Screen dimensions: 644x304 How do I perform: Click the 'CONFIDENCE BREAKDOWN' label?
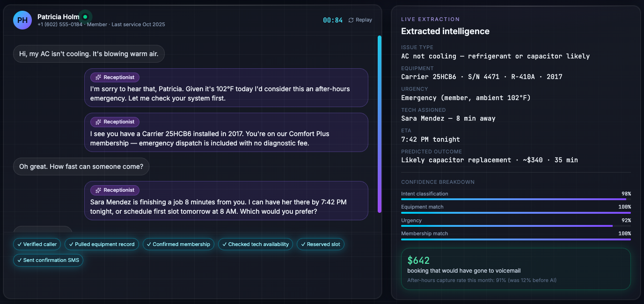(x=438, y=182)
